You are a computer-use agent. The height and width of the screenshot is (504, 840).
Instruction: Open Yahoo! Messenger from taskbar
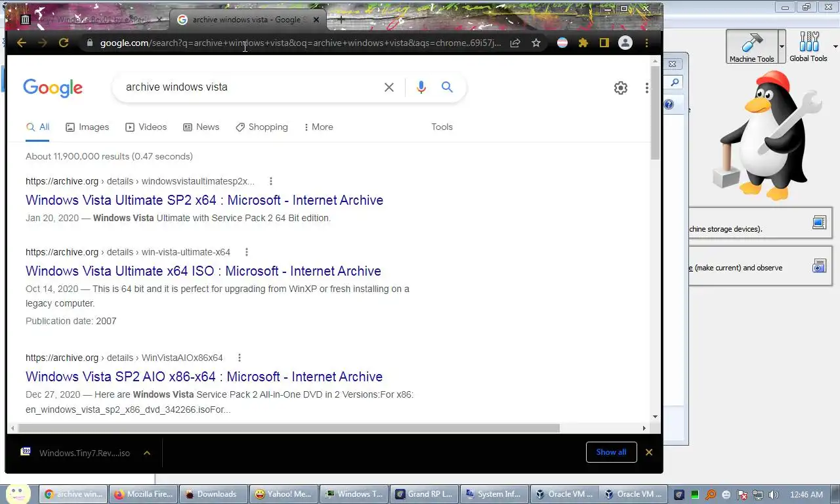coord(283,494)
